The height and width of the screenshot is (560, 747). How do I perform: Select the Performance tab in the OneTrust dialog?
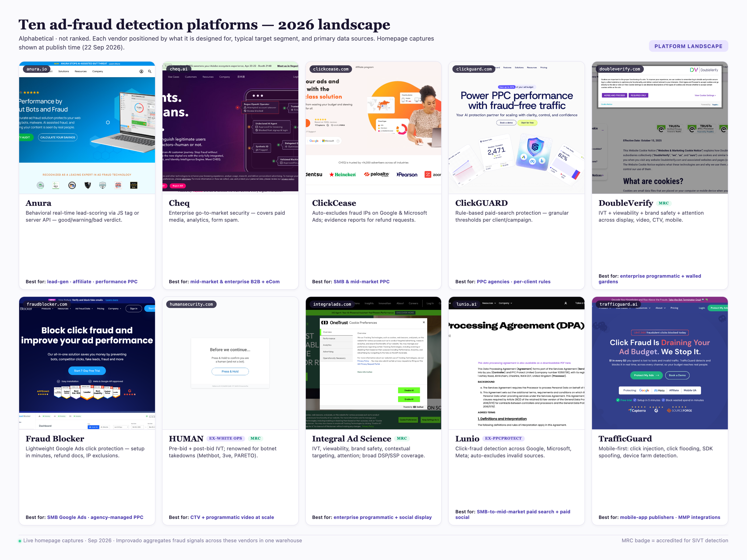click(336, 339)
